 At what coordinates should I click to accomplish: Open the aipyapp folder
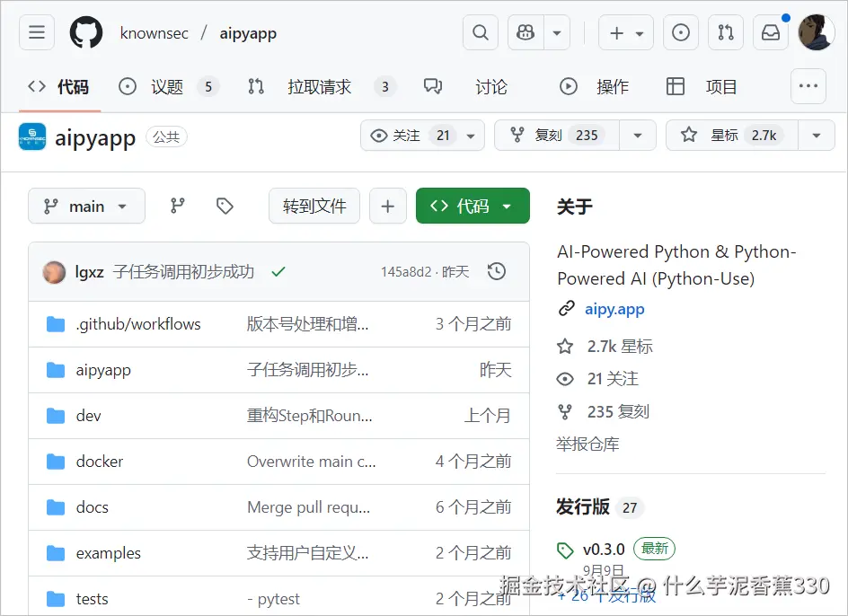click(103, 370)
